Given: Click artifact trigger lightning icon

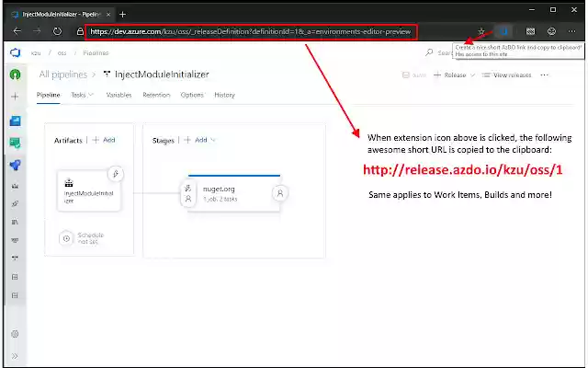Looking at the screenshot, I should (116, 174).
